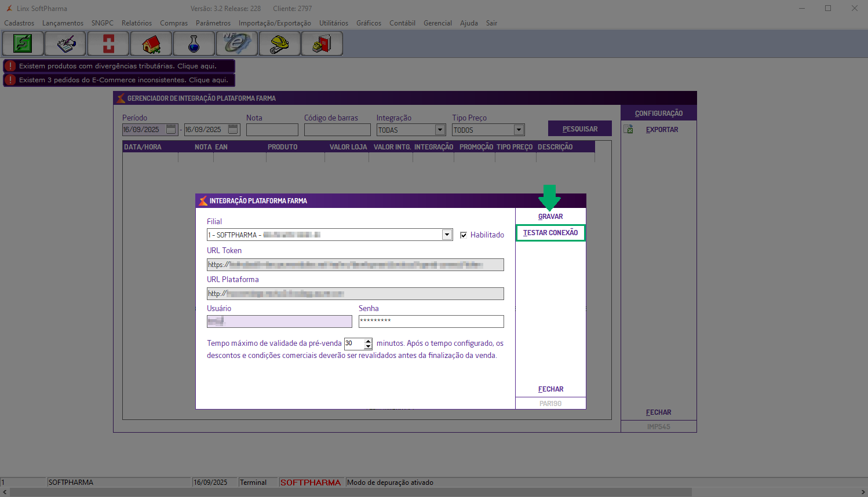
Task: Open the Cadastros menu
Action: tap(19, 23)
